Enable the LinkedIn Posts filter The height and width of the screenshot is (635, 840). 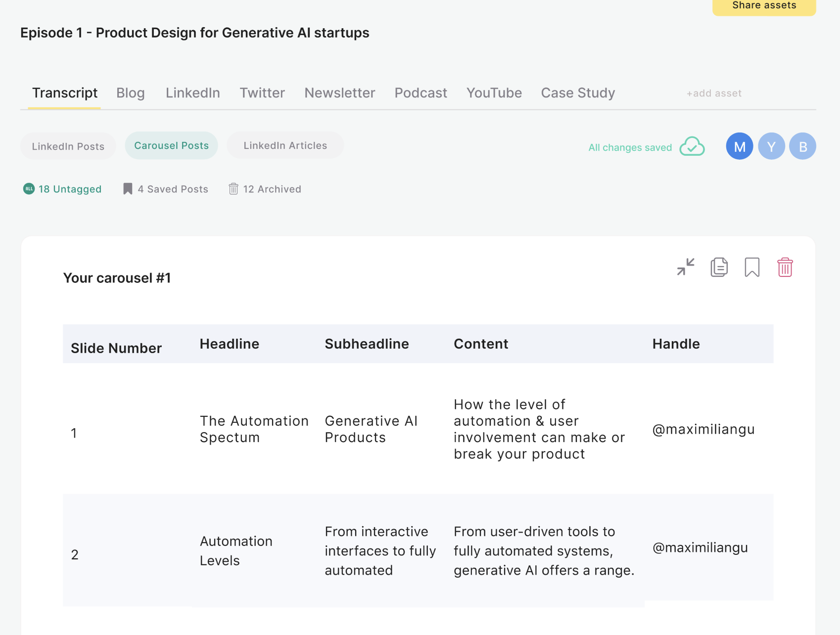coord(68,146)
